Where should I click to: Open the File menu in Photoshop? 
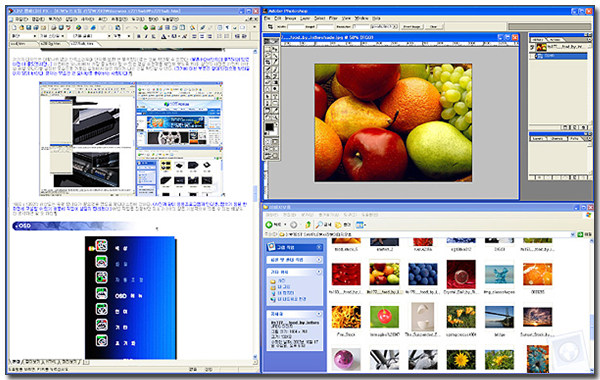point(267,18)
